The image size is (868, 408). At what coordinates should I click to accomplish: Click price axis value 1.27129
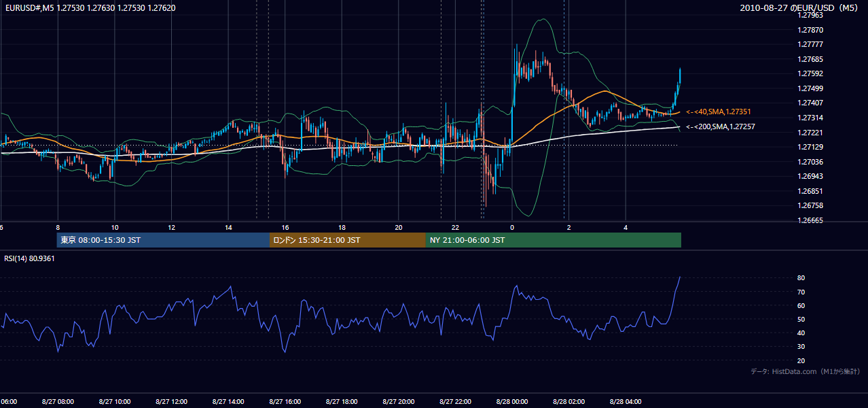tap(812, 147)
